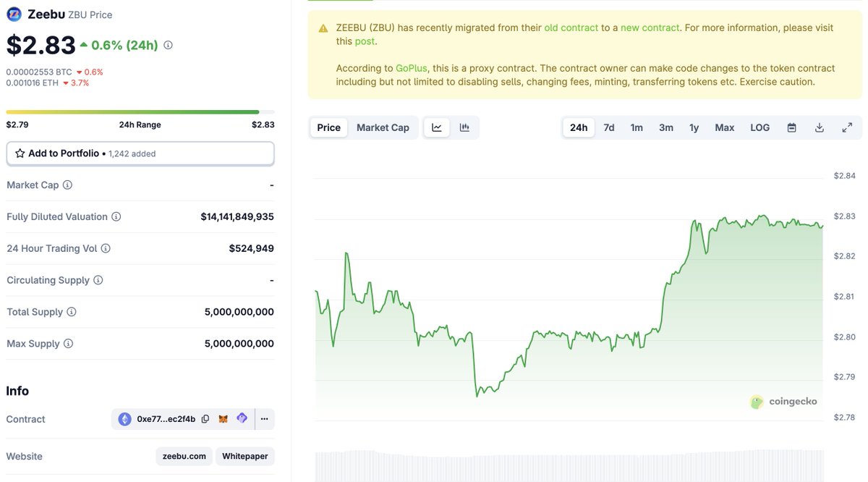Screen dimensions: 868x482
Task: Select the 3m time range
Action: (x=666, y=127)
